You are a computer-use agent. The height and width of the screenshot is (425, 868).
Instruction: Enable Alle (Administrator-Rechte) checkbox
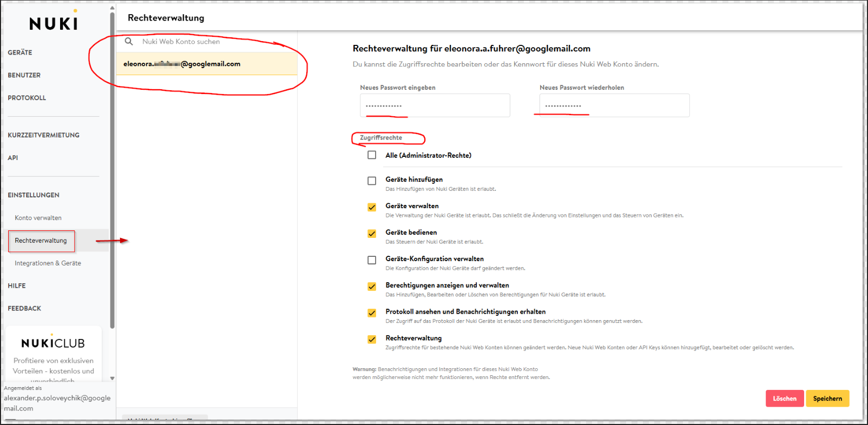point(372,155)
